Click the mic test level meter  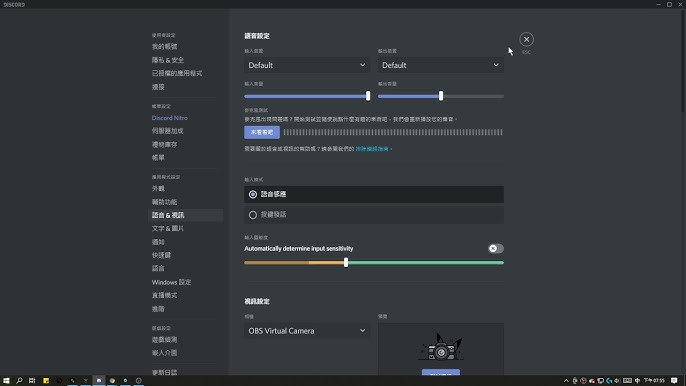(393, 132)
